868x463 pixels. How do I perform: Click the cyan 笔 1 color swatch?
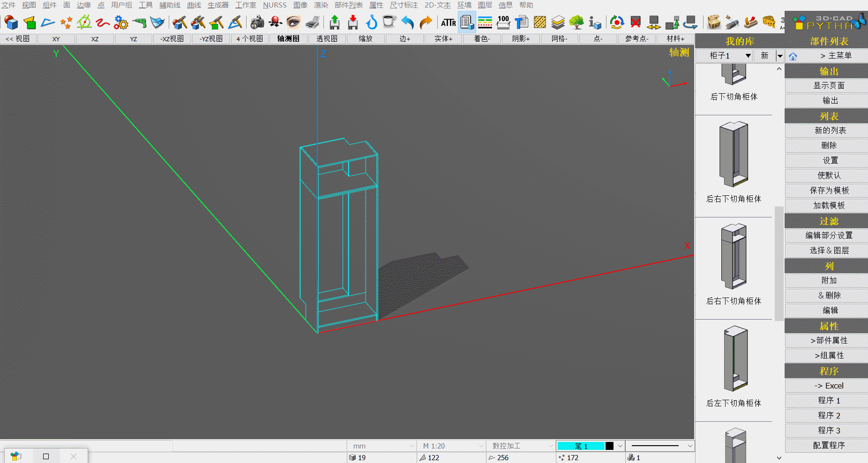tap(581, 446)
